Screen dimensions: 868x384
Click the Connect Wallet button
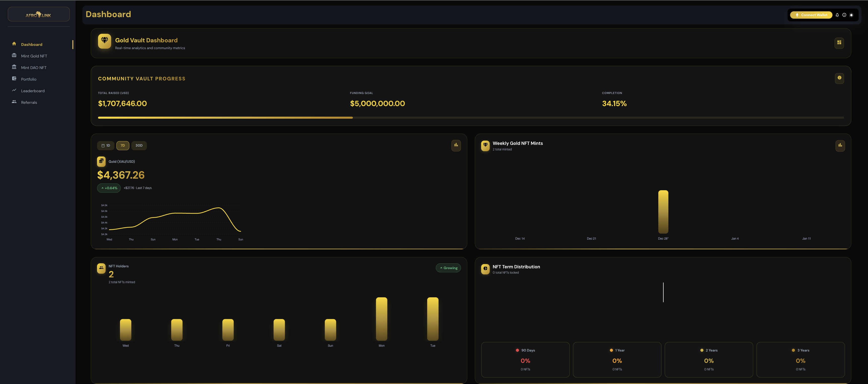(811, 15)
